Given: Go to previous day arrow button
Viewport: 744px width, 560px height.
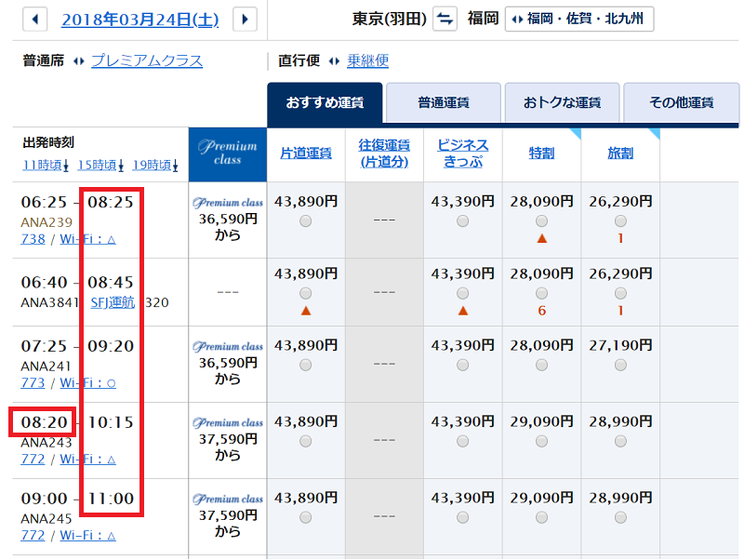Looking at the screenshot, I should click(34, 20).
